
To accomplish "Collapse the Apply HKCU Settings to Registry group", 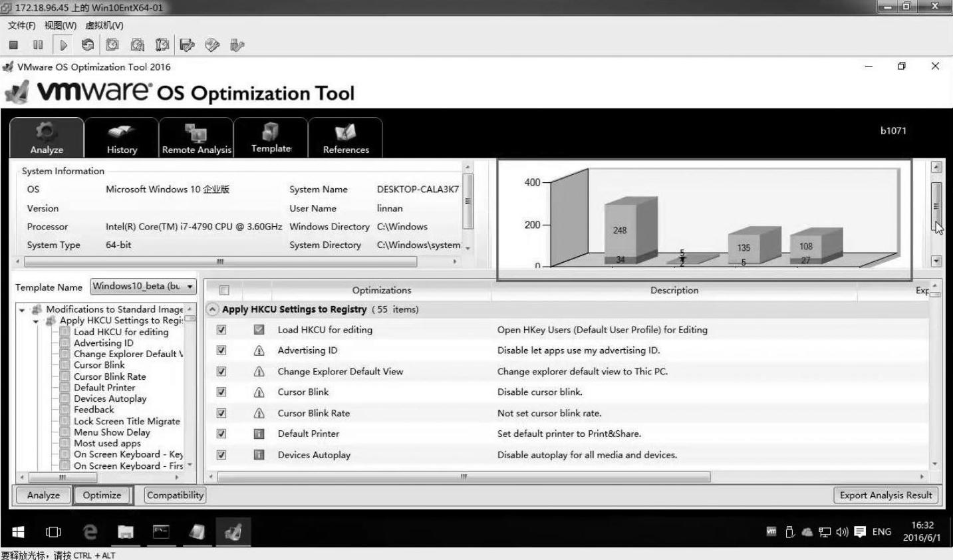I will click(212, 309).
